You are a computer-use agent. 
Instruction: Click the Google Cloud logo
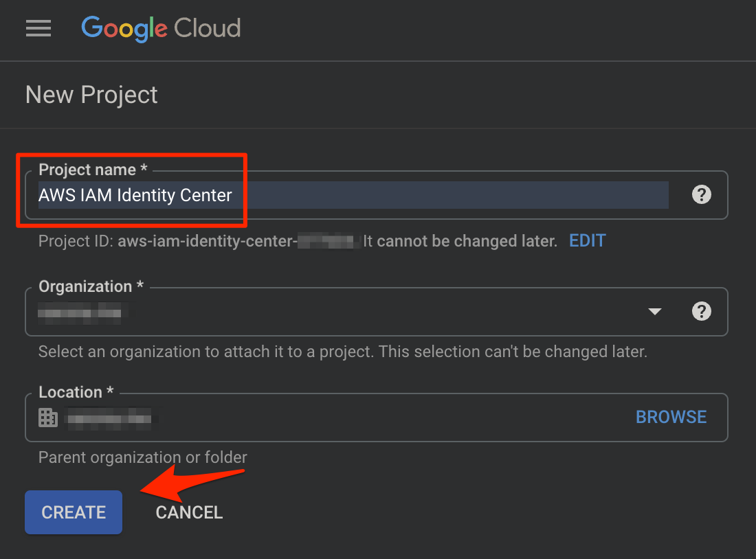[x=161, y=28]
